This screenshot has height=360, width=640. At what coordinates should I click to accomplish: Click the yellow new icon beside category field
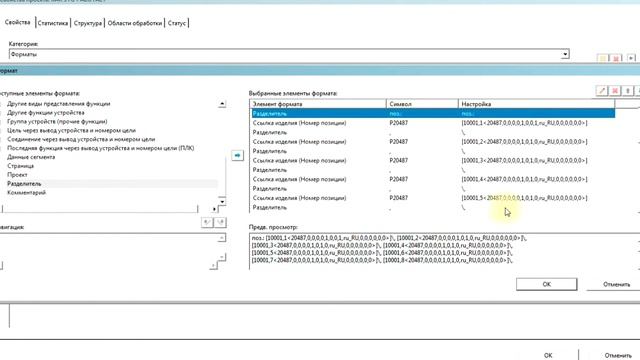(x=602, y=58)
